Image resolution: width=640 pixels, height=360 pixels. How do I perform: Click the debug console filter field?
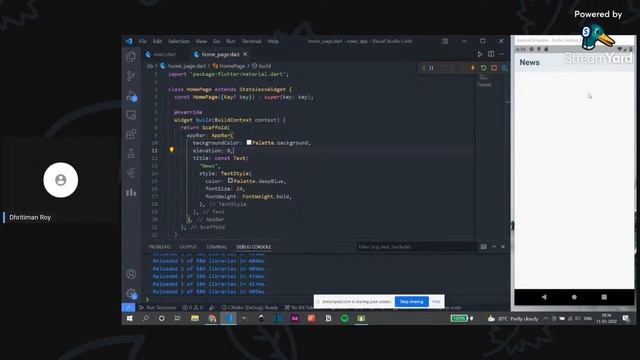click(416, 247)
